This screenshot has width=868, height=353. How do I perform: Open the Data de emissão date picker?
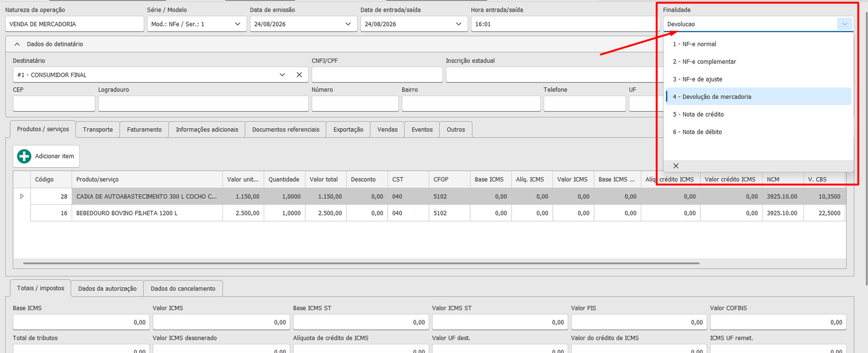348,24
